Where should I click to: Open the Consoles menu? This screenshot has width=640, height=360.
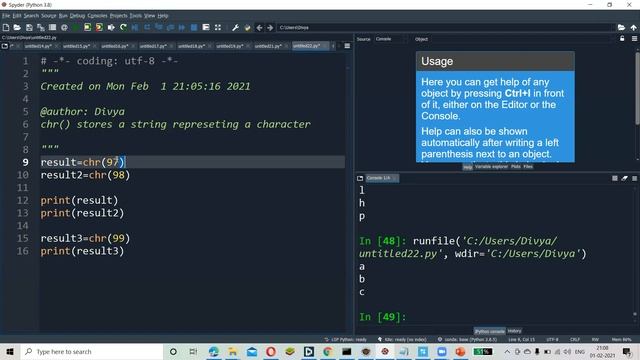tap(97, 16)
